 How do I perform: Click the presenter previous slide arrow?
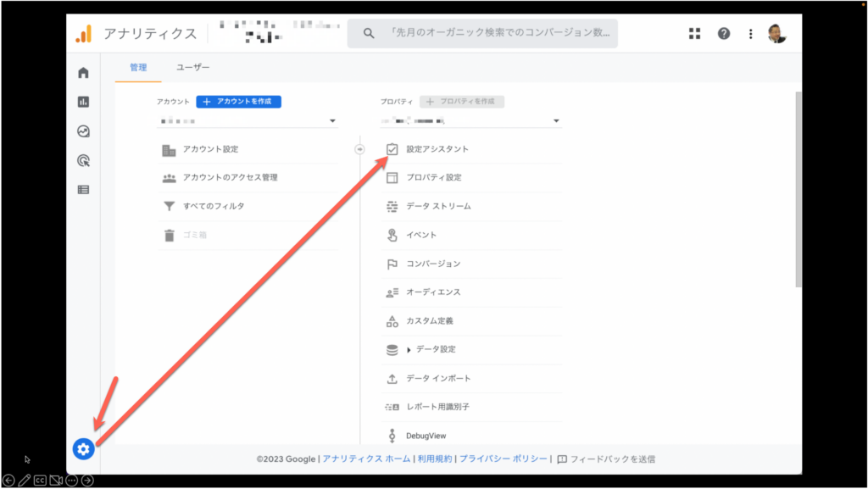point(8,481)
